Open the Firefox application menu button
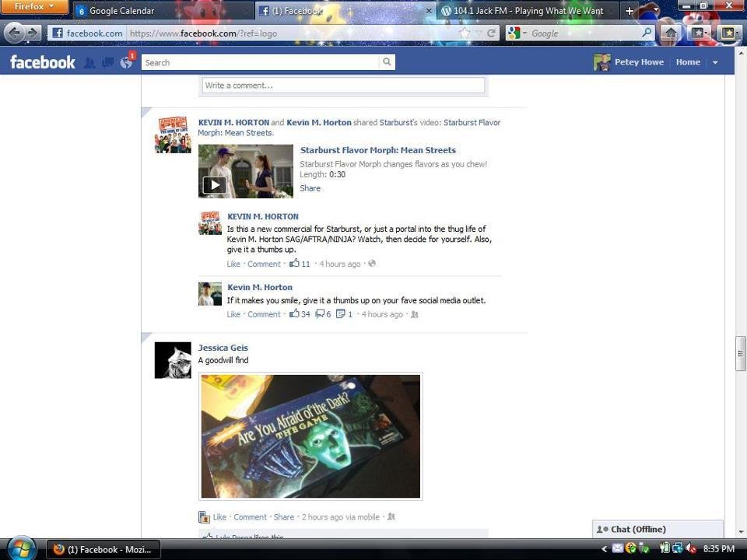This screenshot has width=747, height=560. tap(33, 7)
